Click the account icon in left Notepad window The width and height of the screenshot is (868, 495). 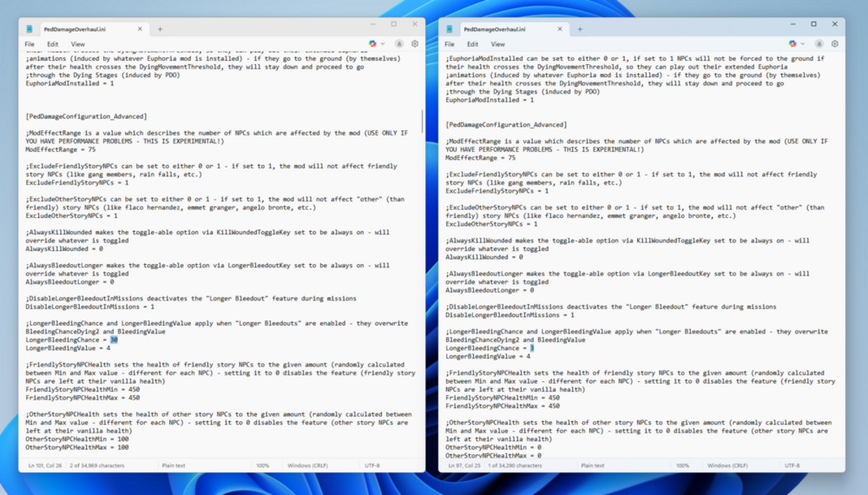(x=398, y=43)
